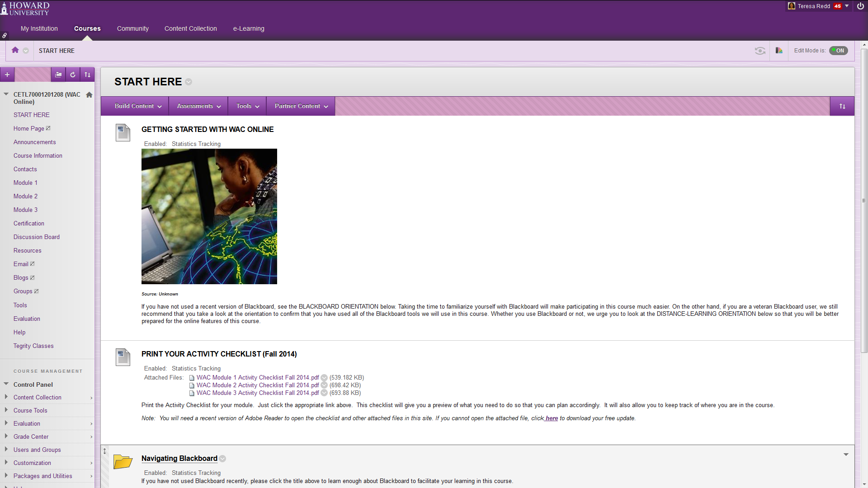Click the add menu item plus button

7,75
